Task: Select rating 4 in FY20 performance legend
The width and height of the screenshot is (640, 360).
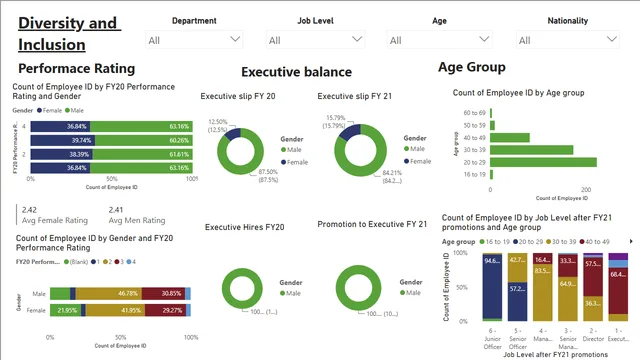Action: (131, 262)
